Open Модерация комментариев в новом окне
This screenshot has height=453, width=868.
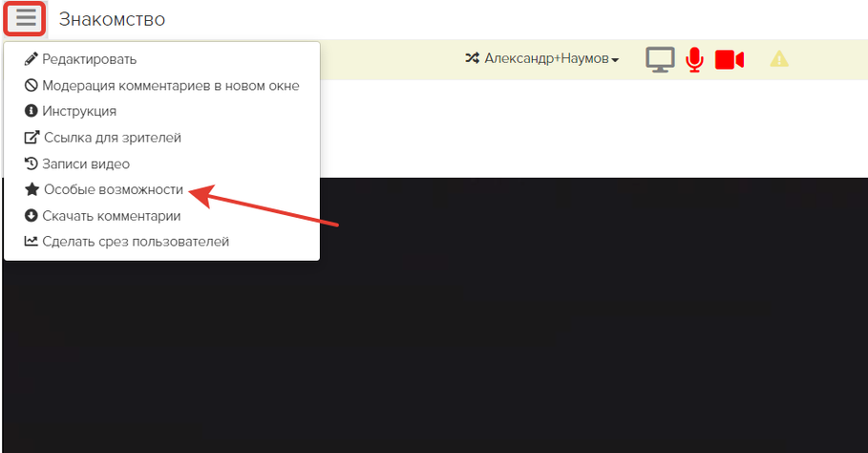161,86
